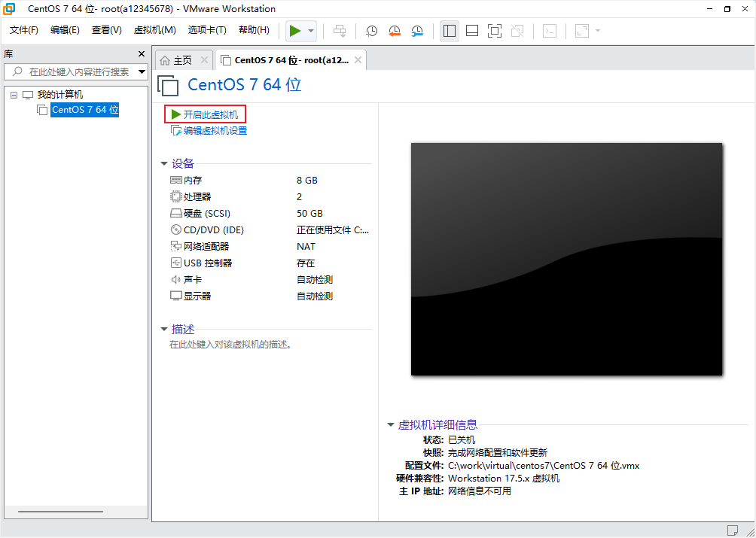Click the virtual machine screen preview thumbnail

tap(566, 259)
